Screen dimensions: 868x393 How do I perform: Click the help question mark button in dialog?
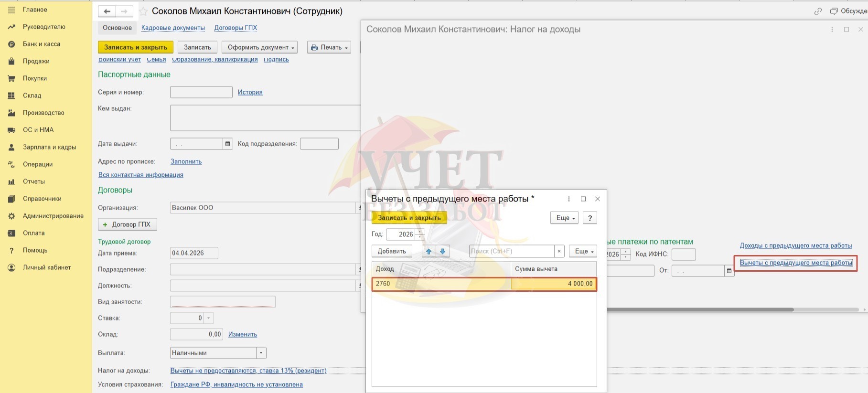(x=590, y=218)
